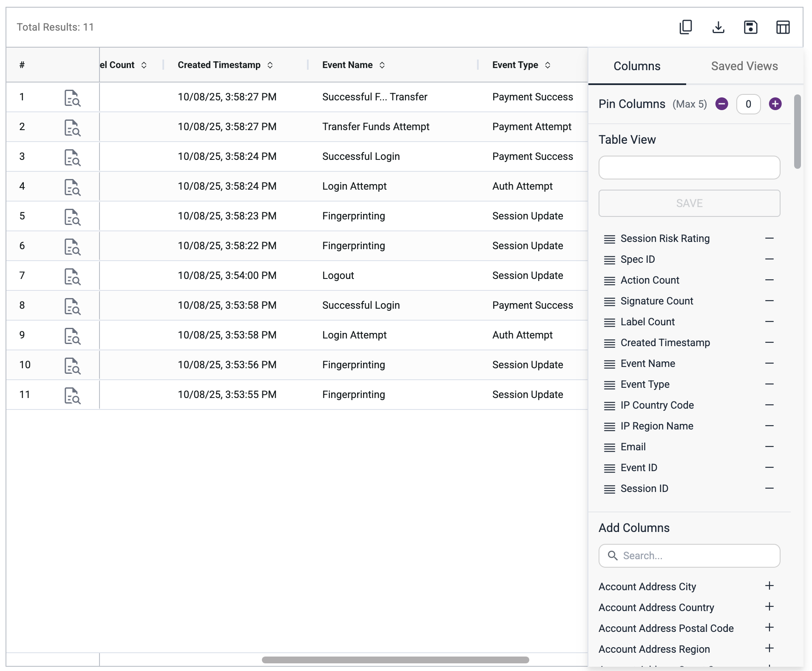Click the horizontal table scrollbar
Image resolution: width=812 pixels, height=671 pixels.
coord(395,660)
